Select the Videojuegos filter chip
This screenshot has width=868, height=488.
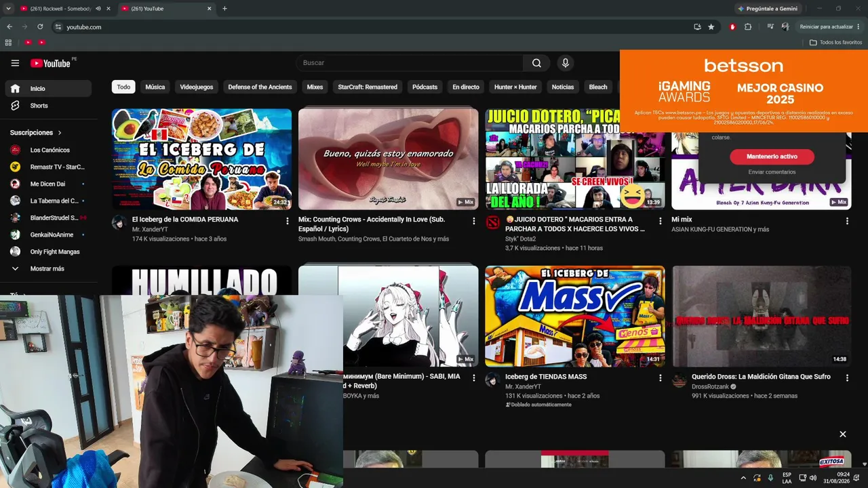[197, 87]
